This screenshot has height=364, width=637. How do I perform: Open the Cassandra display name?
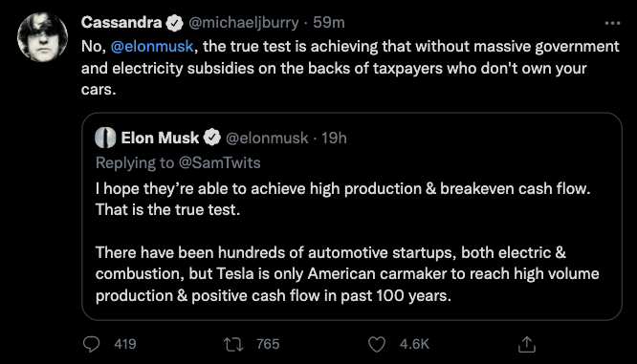pyautogui.click(x=121, y=22)
